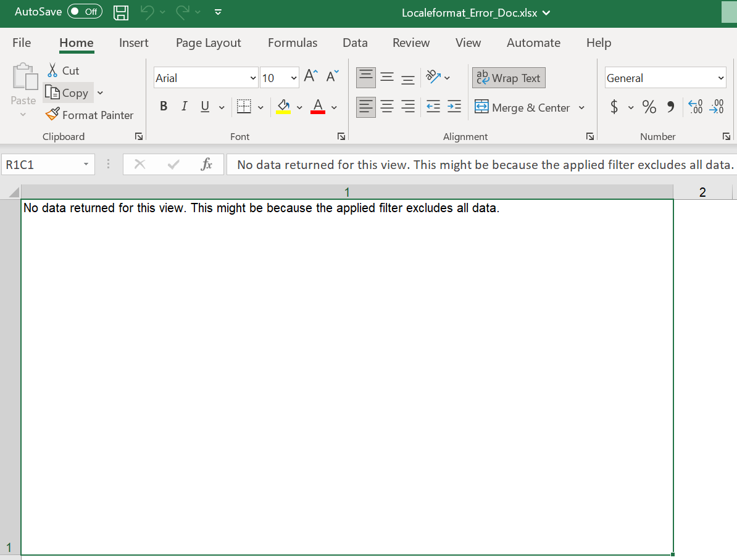Screen dimensions: 737x560
Task: Toggle center alignment
Action: pos(387,107)
